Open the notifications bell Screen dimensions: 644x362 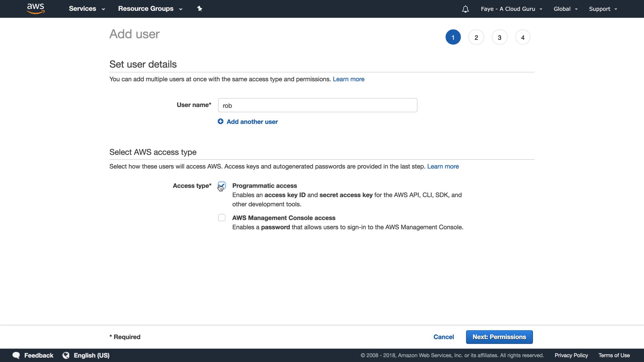[465, 9]
